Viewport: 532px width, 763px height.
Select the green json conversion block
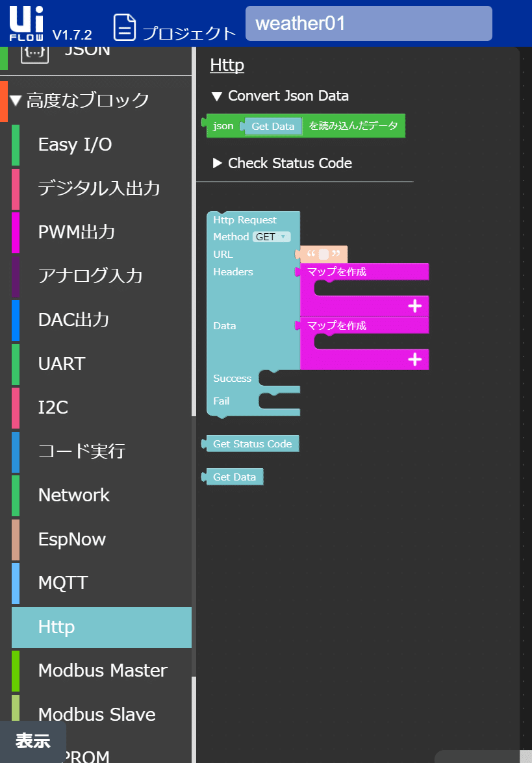(x=303, y=126)
